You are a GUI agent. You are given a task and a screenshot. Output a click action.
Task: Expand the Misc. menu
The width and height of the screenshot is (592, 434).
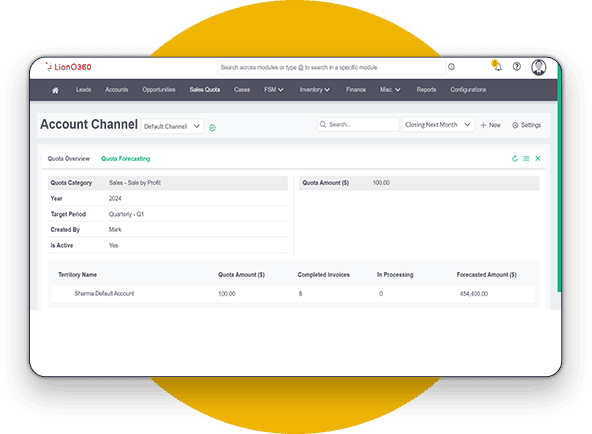[x=390, y=90]
